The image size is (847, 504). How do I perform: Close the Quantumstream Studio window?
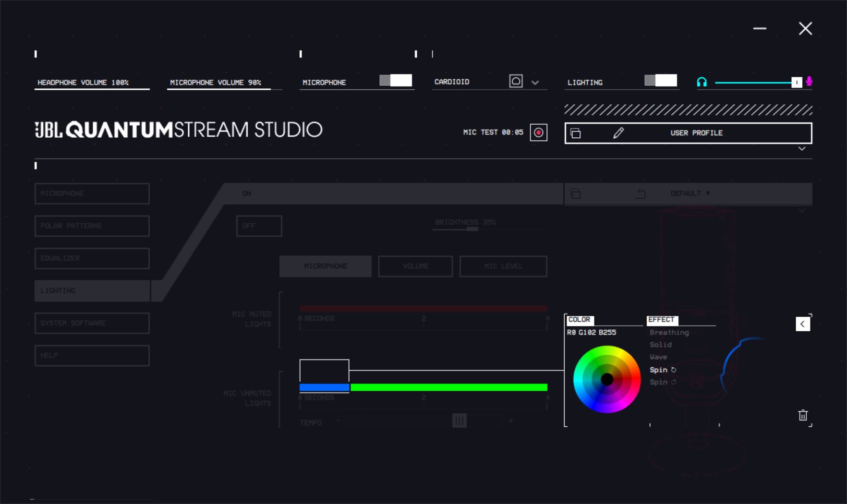805,29
